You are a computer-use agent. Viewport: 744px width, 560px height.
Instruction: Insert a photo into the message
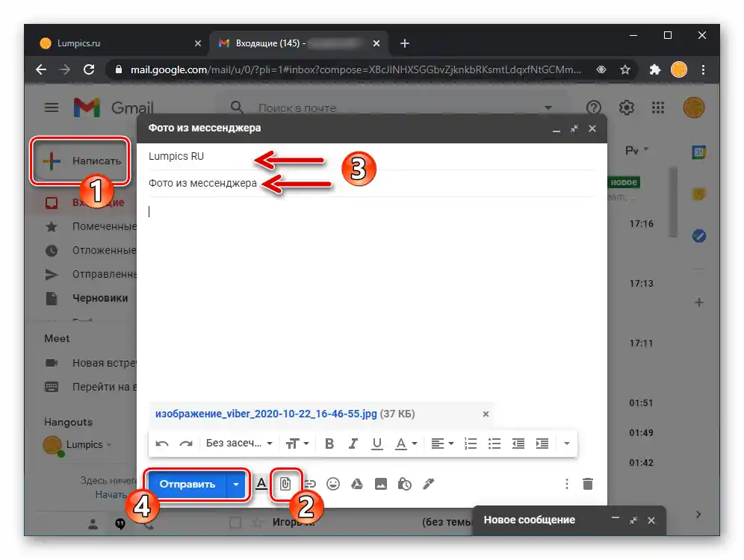380,484
